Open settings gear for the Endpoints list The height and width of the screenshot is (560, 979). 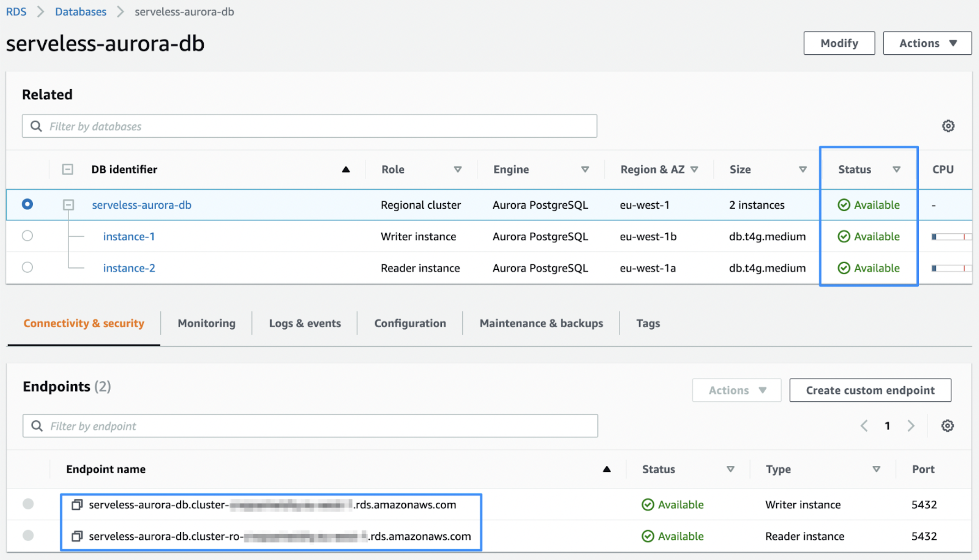pos(948,426)
